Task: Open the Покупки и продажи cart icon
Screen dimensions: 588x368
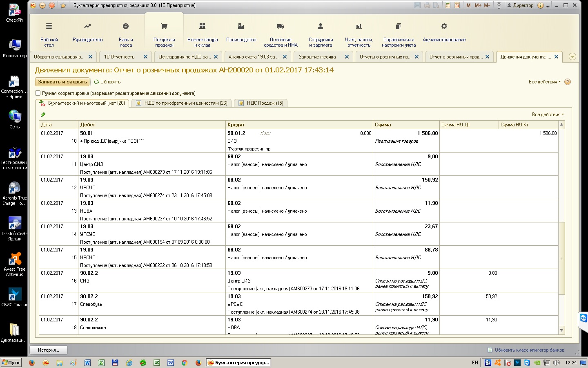Action: [x=164, y=27]
